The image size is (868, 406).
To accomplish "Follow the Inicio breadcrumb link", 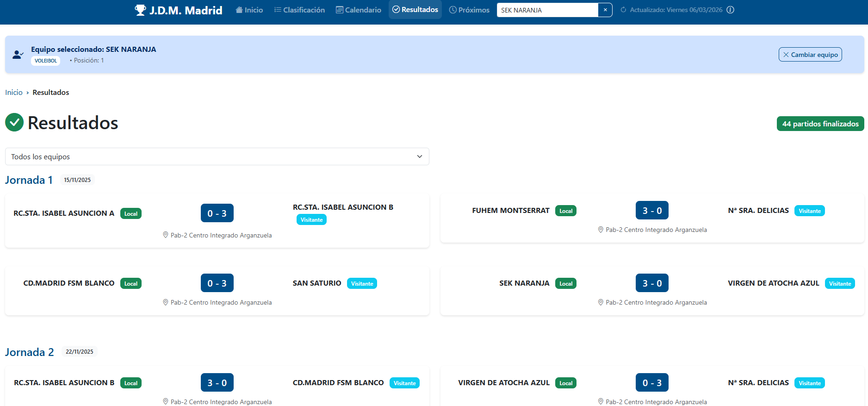I will pos(14,93).
